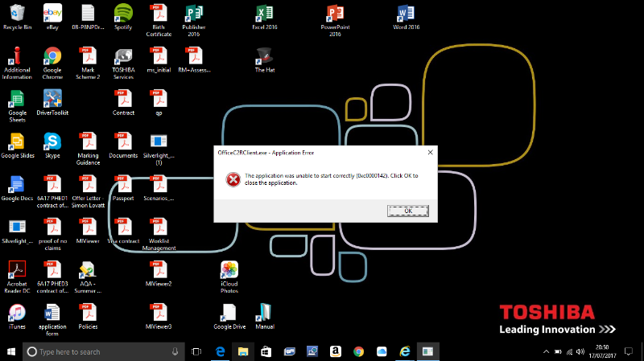Viewport: 644px width, 361px height.
Task: Open Task View from the taskbar
Action: point(196,351)
